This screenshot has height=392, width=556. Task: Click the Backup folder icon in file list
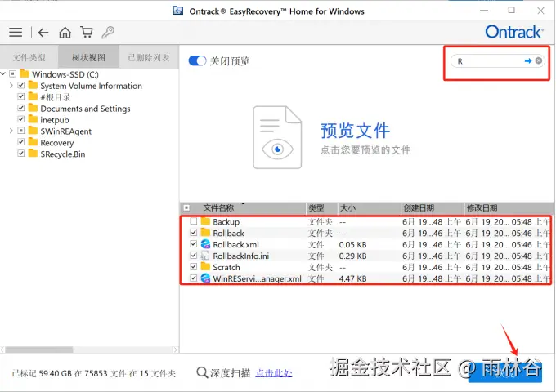click(x=205, y=221)
